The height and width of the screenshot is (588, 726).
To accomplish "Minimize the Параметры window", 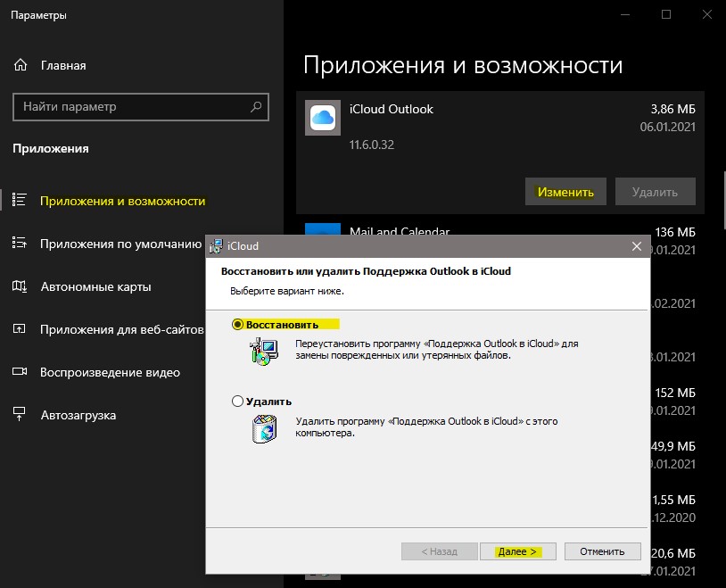I will [x=625, y=14].
